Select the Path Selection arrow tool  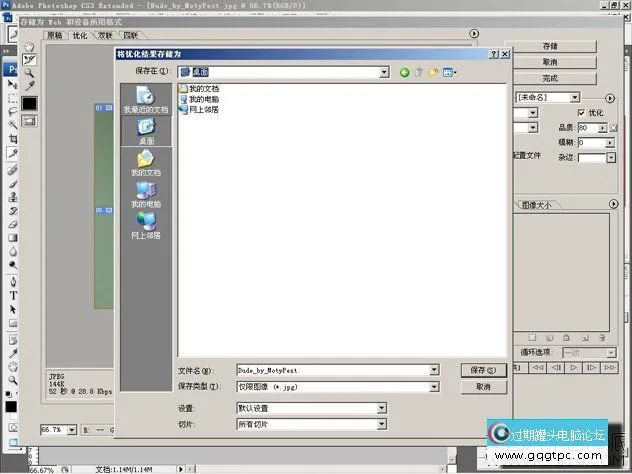point(13,309)
